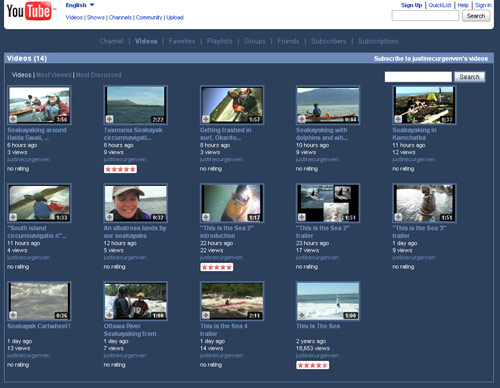The image size is (500, 388).
Task: Select the Videos channel tab
Action: click(146, 41)
